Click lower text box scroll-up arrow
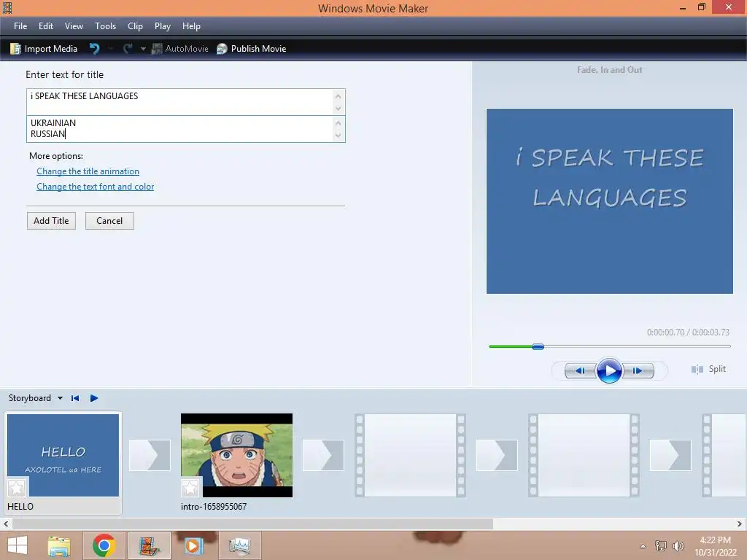Image resolution: width=747 pixels, height=560 pixels. (338, 122)
